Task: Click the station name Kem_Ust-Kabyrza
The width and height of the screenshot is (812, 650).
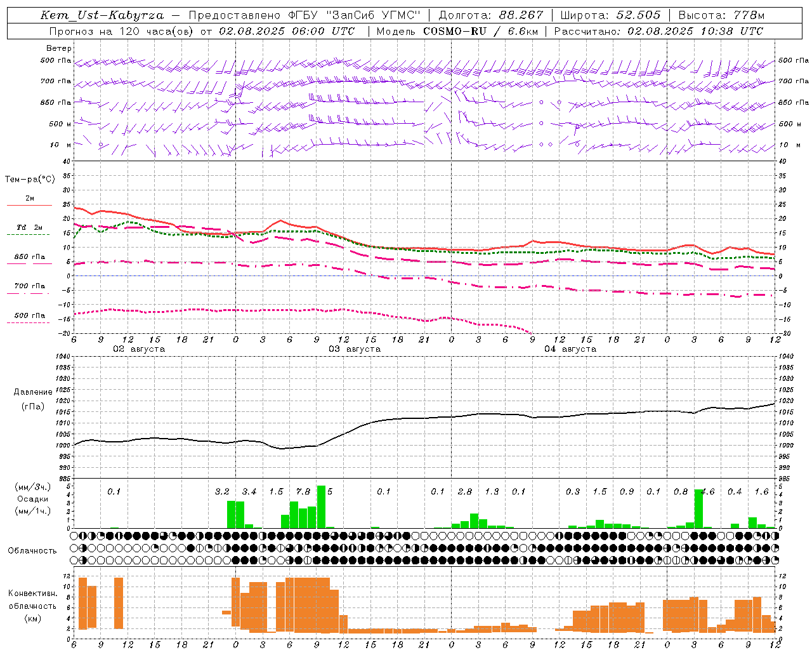Action: [x=101, y=15]
